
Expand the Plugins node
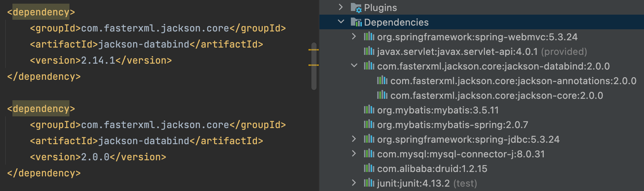pyautogui.click(x=341, y=7)
